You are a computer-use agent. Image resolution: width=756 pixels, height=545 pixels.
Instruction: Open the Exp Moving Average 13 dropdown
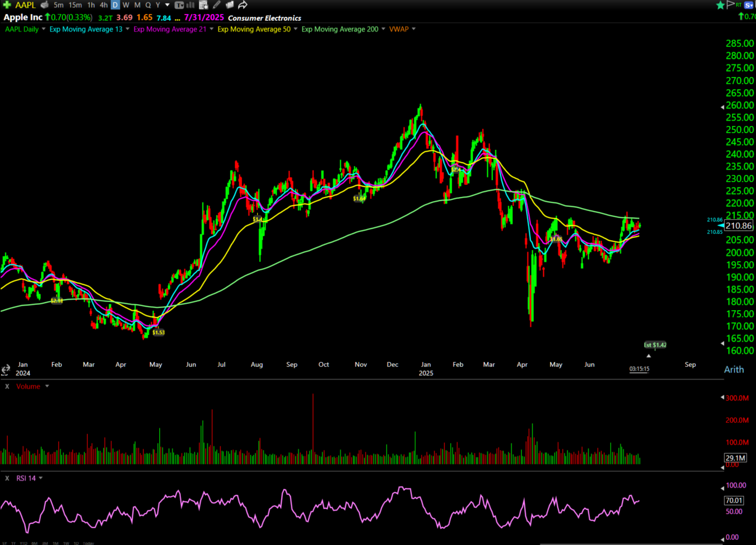pyautogui.click(x=127, y=29)
